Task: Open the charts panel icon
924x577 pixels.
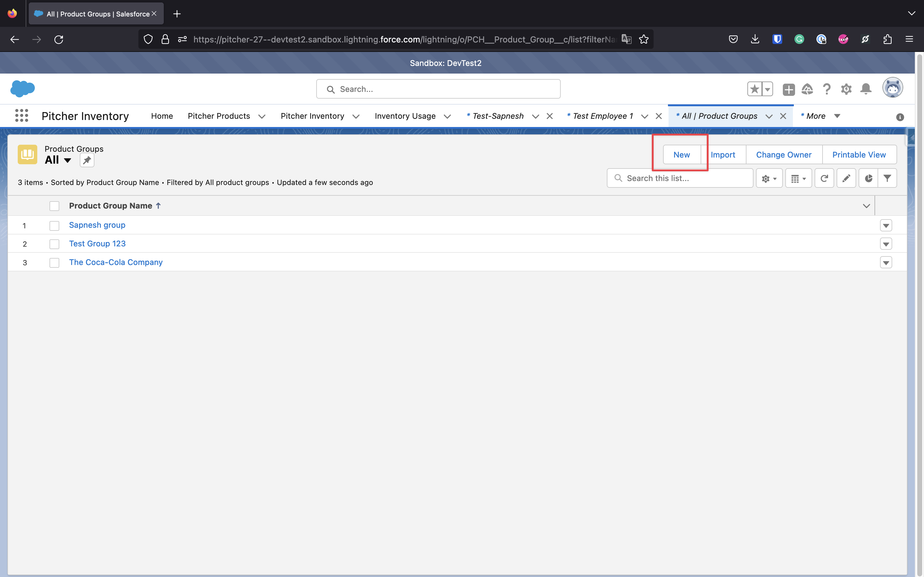Action: click(868, 178)
